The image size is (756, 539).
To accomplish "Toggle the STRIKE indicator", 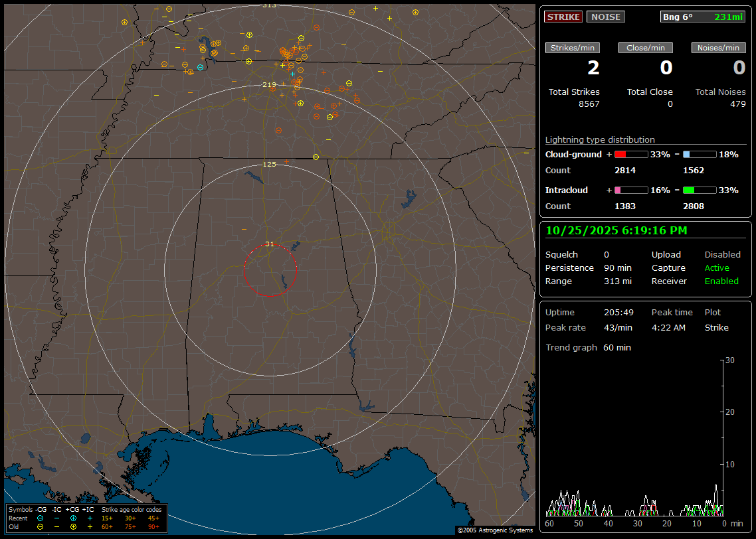I will tap(563, 17).
